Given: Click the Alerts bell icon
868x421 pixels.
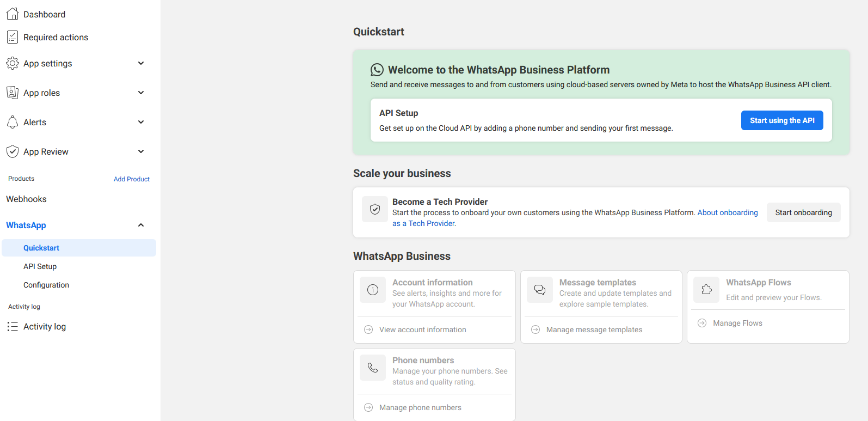Looking at the screenshot, I should click(x=13, y=122).
